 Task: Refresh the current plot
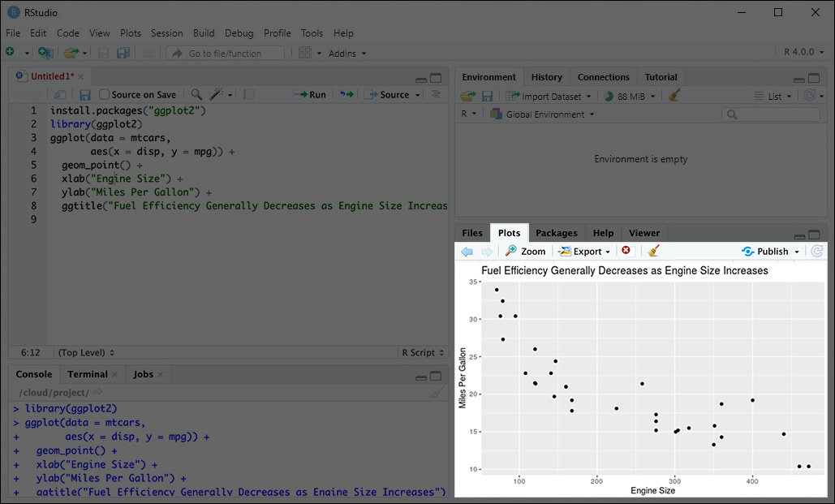pos(817,251)
